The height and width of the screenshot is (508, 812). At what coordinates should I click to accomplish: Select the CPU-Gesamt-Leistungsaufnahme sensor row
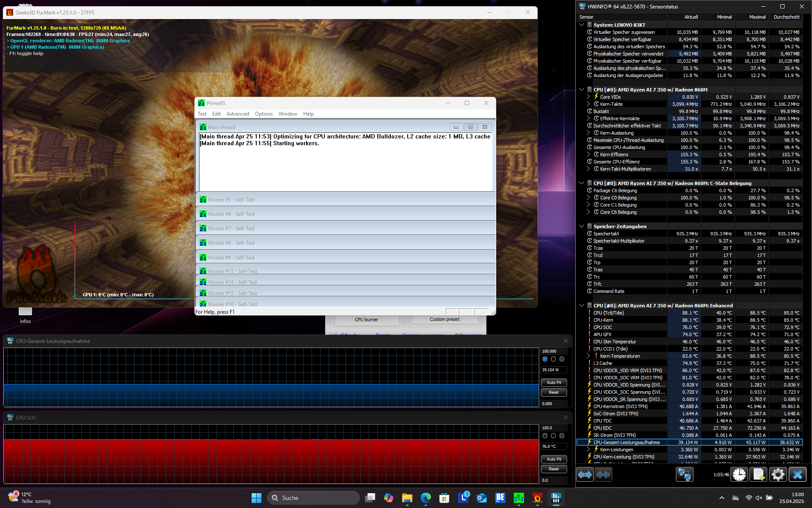click(x=689, y=442)
